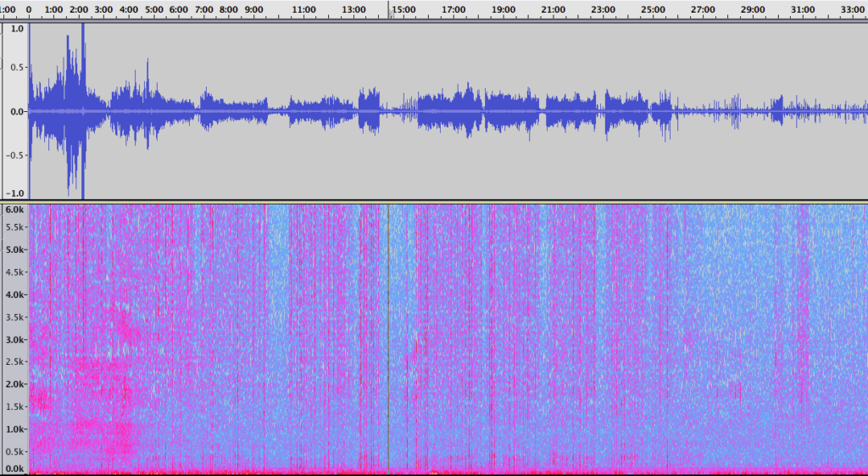Click the 3.0k spectrogram label
This screenshot has height=476, width=868.
pos(15,339)
